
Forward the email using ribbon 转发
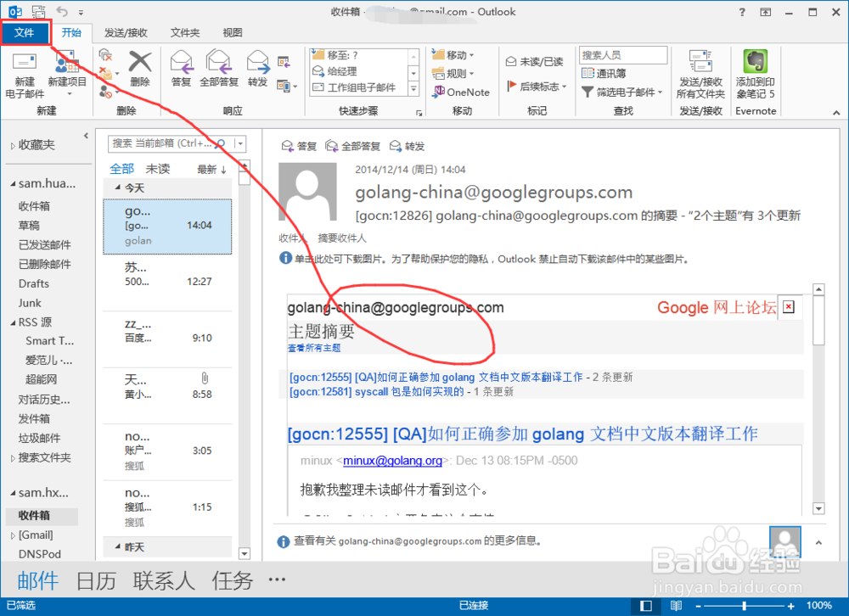[258, 70]
